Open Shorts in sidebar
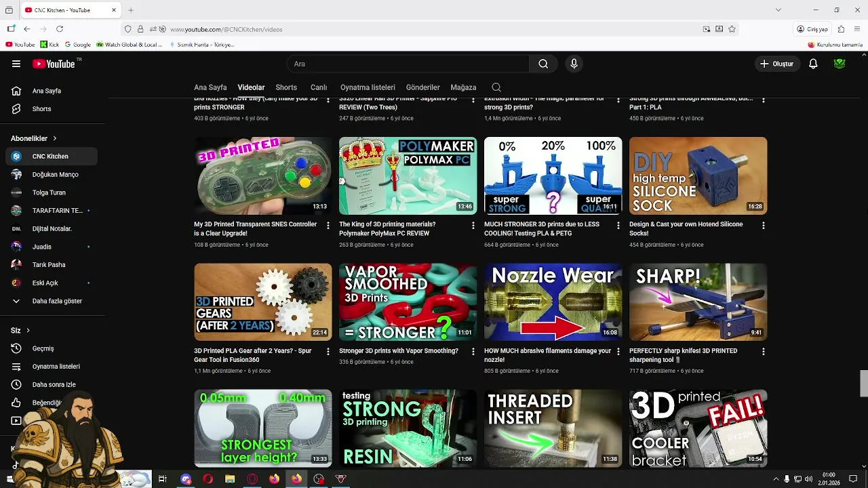The image size is (868, 488). coord(52,109)
